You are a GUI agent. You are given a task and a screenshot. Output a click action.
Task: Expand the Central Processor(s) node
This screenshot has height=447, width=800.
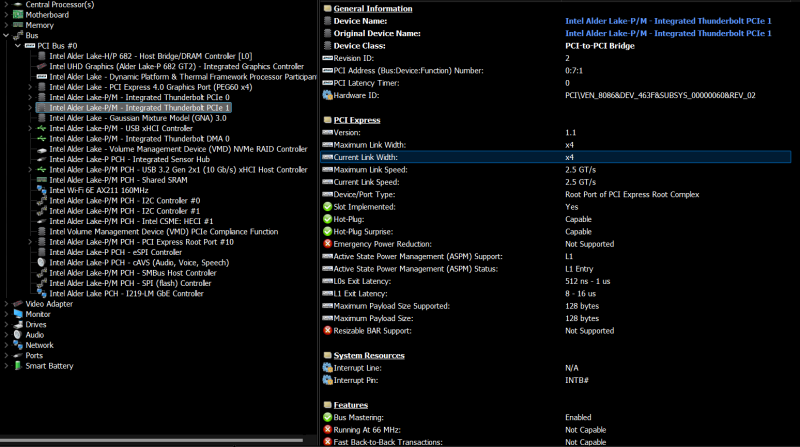tap(6, 4)
